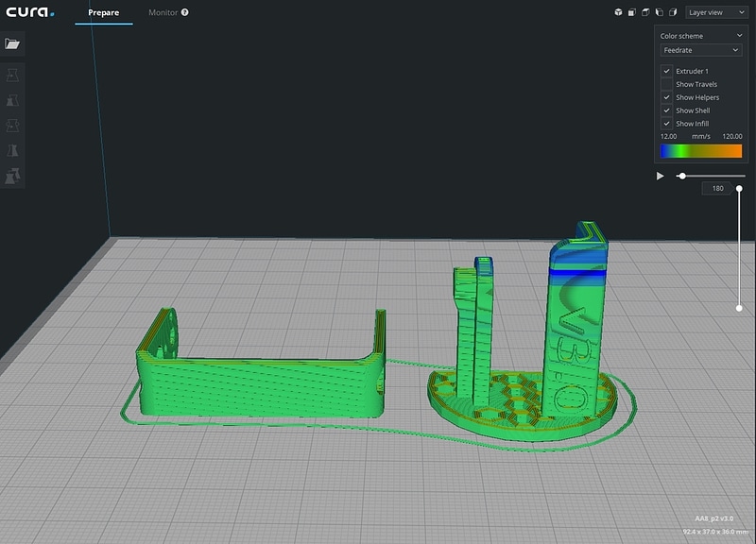This screenshot has height=544, width=756.
Task: Collapse the Color scheme panel chevron
Action: tap(739, 36)
